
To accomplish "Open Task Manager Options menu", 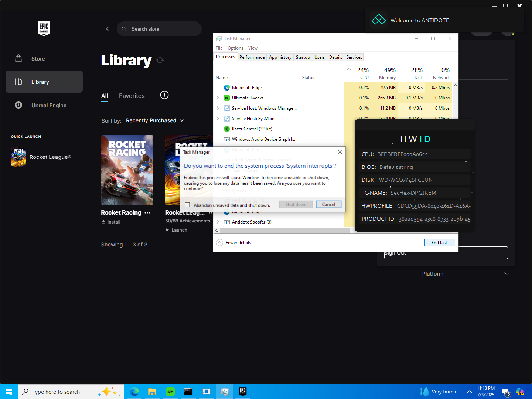I will [x=235, y=48].
